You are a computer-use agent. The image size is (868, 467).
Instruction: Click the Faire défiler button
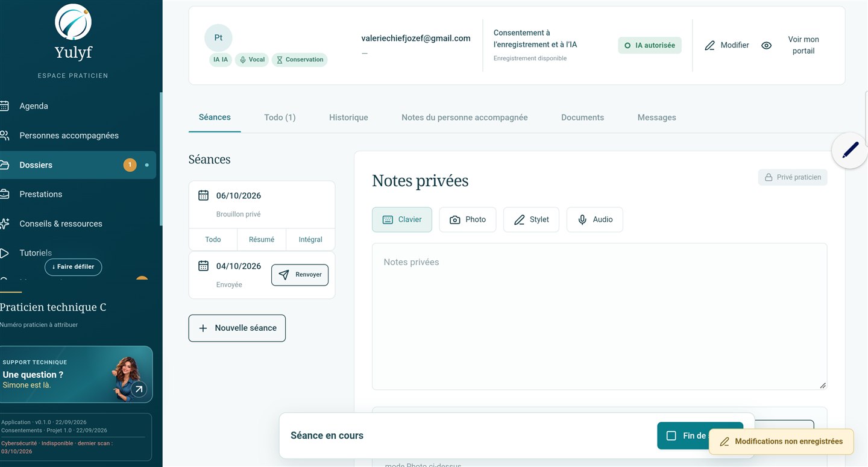pyautogui.click(x=74, y=267)
